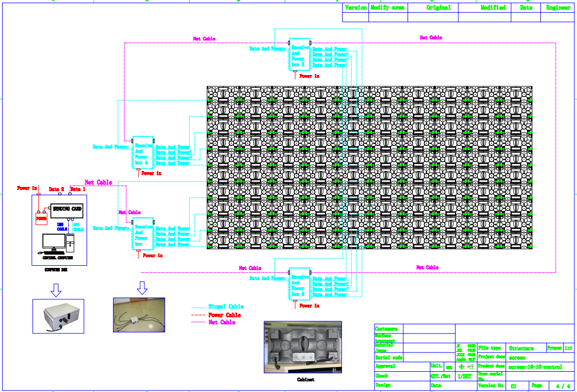Screen dimensions: 577x392
Task: Select the Receive And Power box 2
Action: tap(299, 284)
